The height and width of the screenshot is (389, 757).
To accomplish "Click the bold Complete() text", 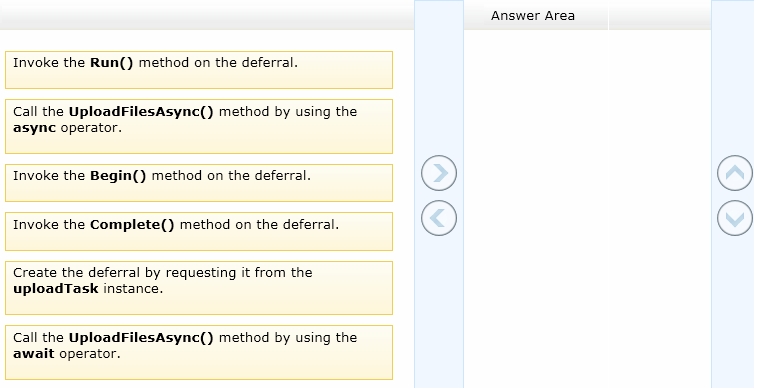I will (132, 225).
